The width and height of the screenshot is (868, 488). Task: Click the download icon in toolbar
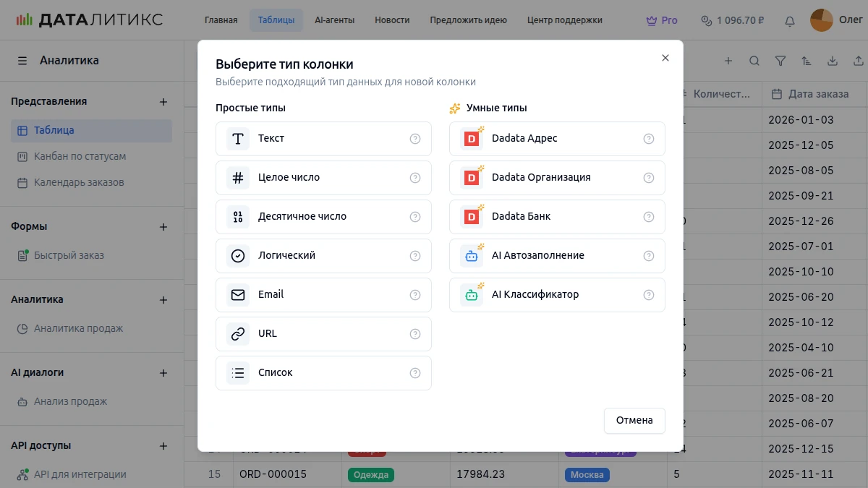(833, 61)
